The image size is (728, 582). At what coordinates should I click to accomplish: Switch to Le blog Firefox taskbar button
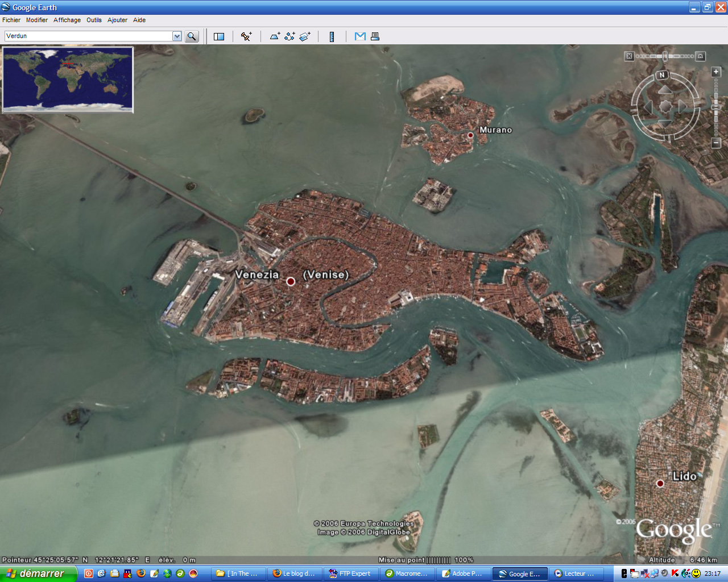point(294,573)
